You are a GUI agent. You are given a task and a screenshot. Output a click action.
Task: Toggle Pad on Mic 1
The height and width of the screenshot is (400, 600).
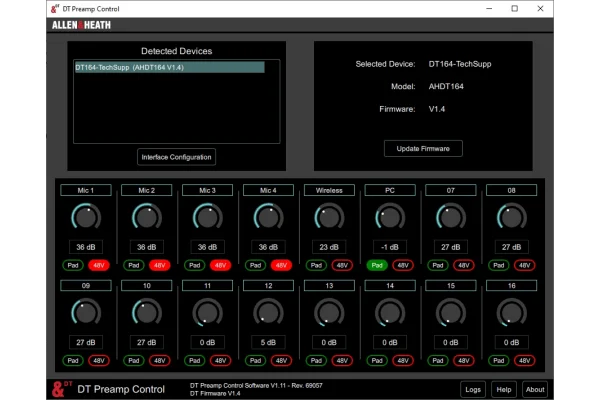click(x=73, y=265)
